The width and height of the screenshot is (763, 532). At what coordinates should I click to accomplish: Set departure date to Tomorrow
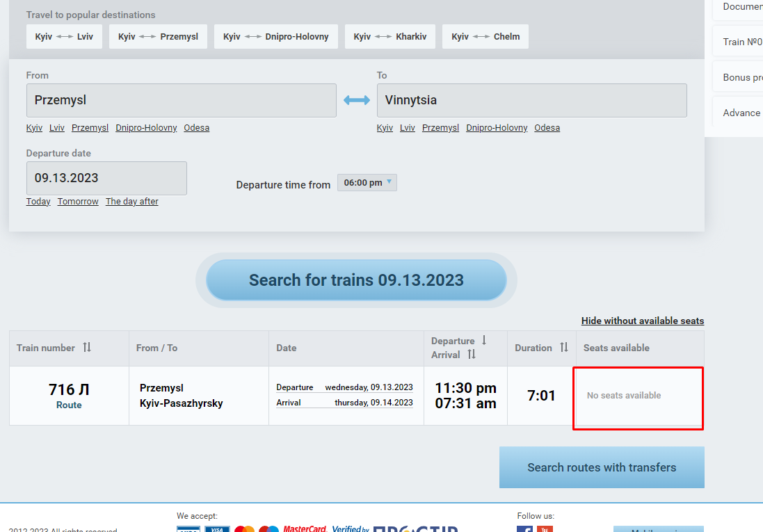tap(78, 202)
